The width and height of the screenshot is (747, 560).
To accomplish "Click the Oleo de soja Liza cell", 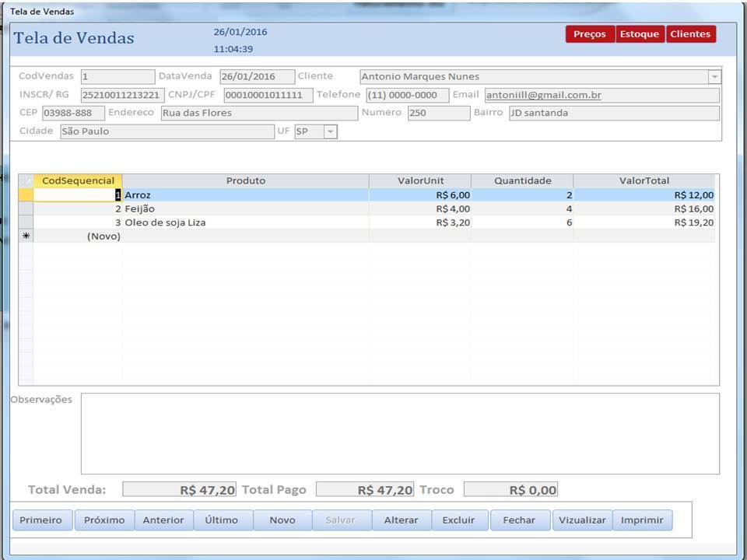I will (x=245, y=222).
